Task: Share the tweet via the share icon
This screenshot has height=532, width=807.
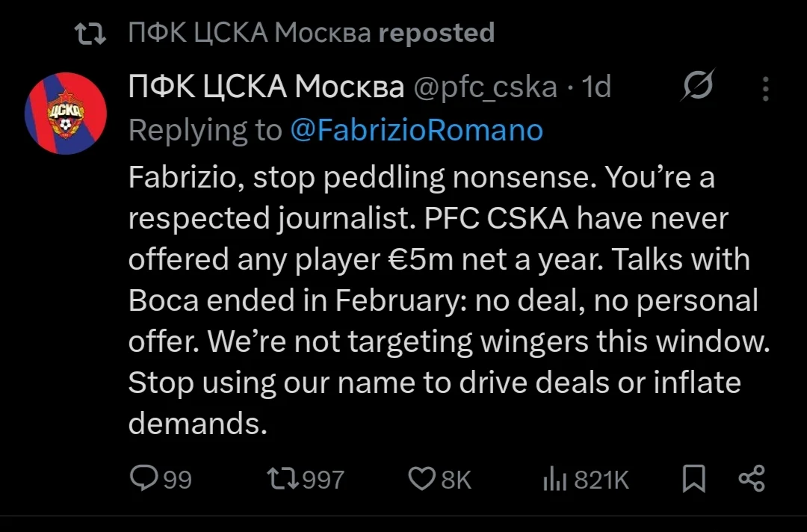Action: 752,478
